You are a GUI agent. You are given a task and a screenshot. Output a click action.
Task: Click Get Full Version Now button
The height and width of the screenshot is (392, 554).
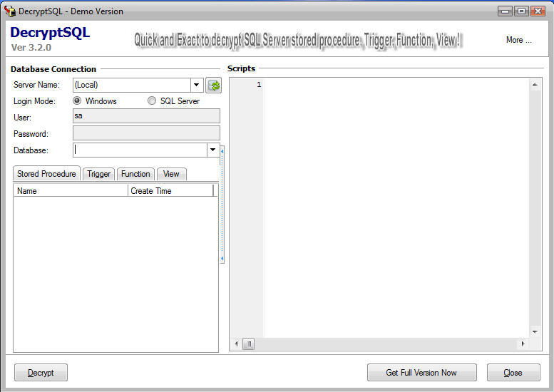422,373
